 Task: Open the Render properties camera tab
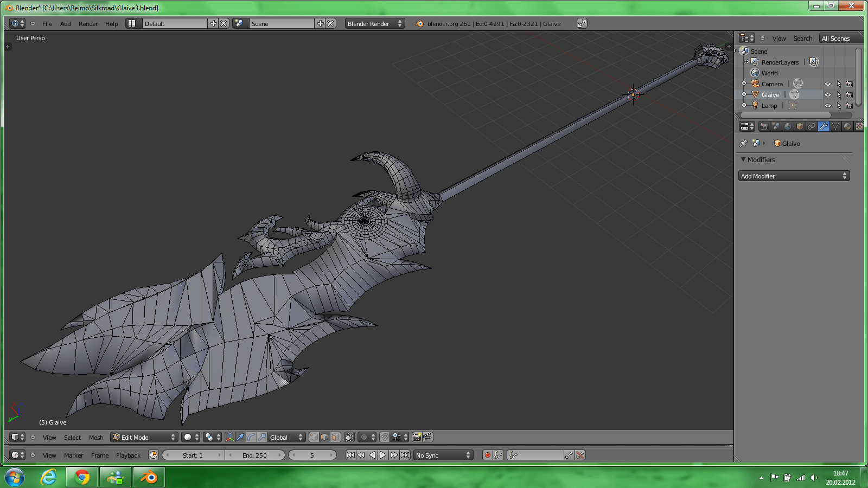point(764,126)
